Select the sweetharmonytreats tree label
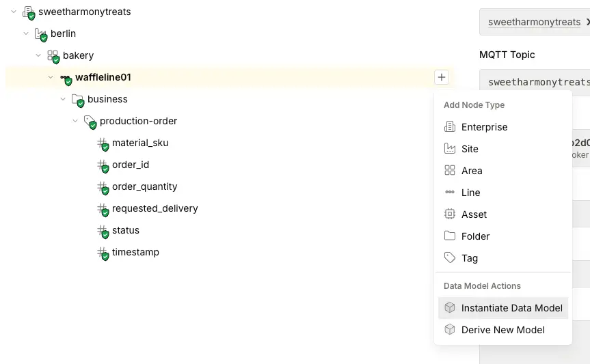This screenshot has width=590, height=364. click(85, 12)
